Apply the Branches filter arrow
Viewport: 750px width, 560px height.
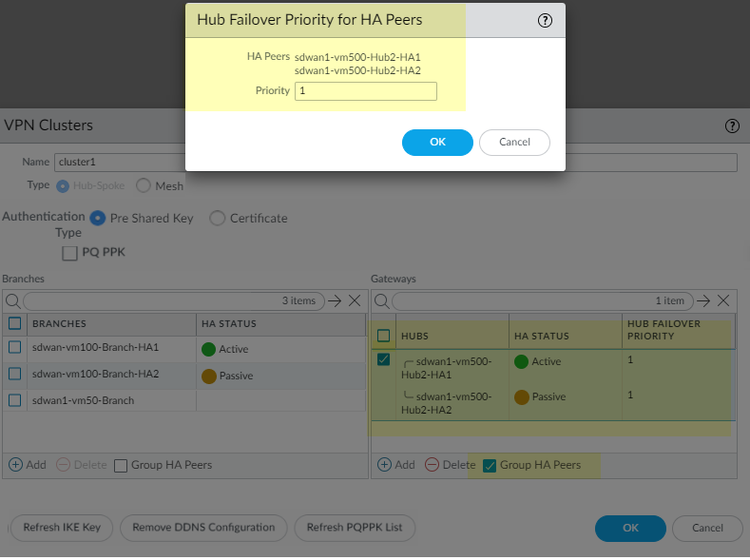(334, 300)
